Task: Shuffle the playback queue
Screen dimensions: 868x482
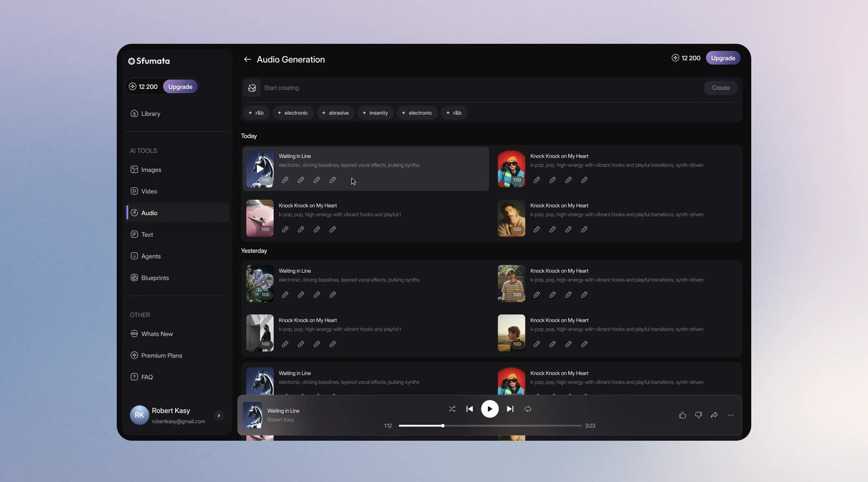Action: [452, 409]
